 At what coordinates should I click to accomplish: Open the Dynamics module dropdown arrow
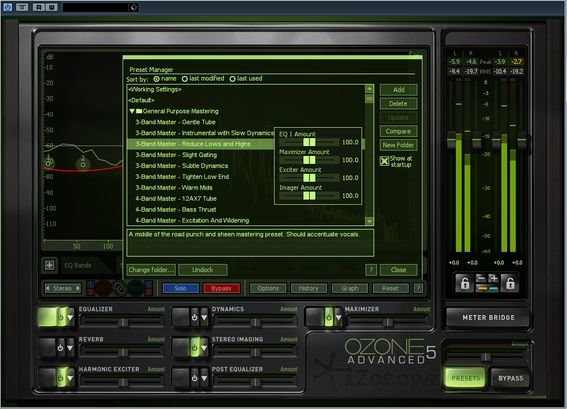(x=204, y=317)
